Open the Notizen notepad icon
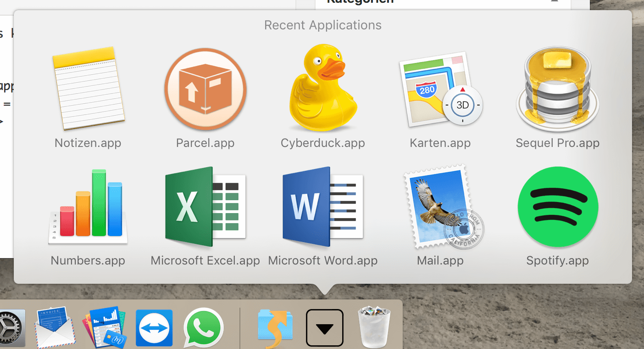 coord(88,88)
